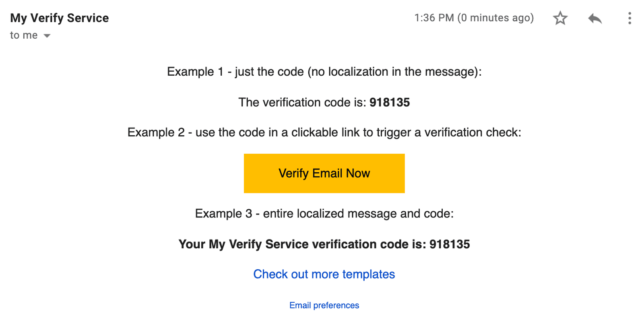
Task: Click the sender name "My Verify Service"
Action: point(59,18)
